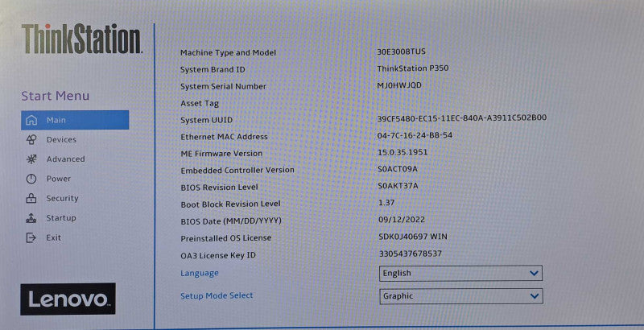The image size is (644, 330).
Task: Click the System UUID value 39CF5480-EC15-11EC-840A-A3911C502B00
Action: click(461, 118)
